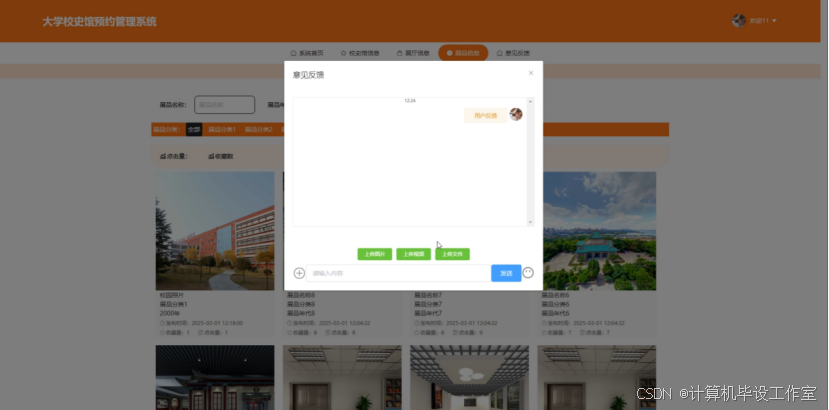The width and height of the screenshot is (829, 410).
Task: Focus the 请输入内容 message input field
Action: (399, 273)
